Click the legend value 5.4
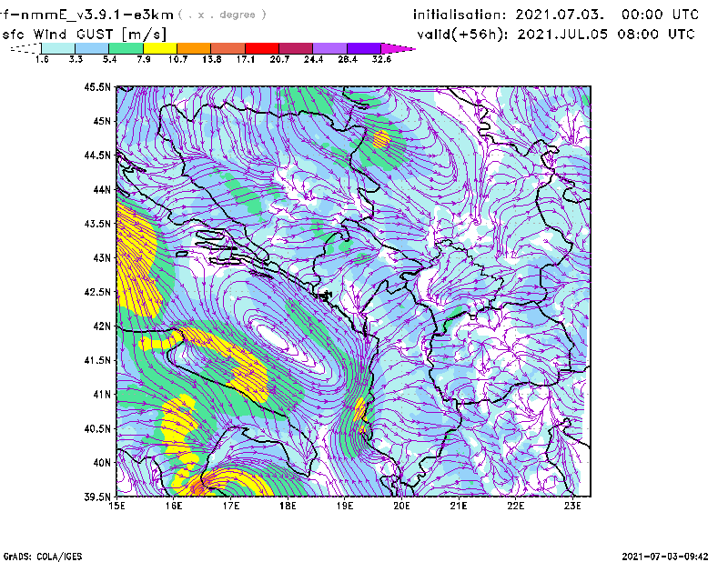The height and width of the screenshot is (562, 728). click(x=109, y=59)
